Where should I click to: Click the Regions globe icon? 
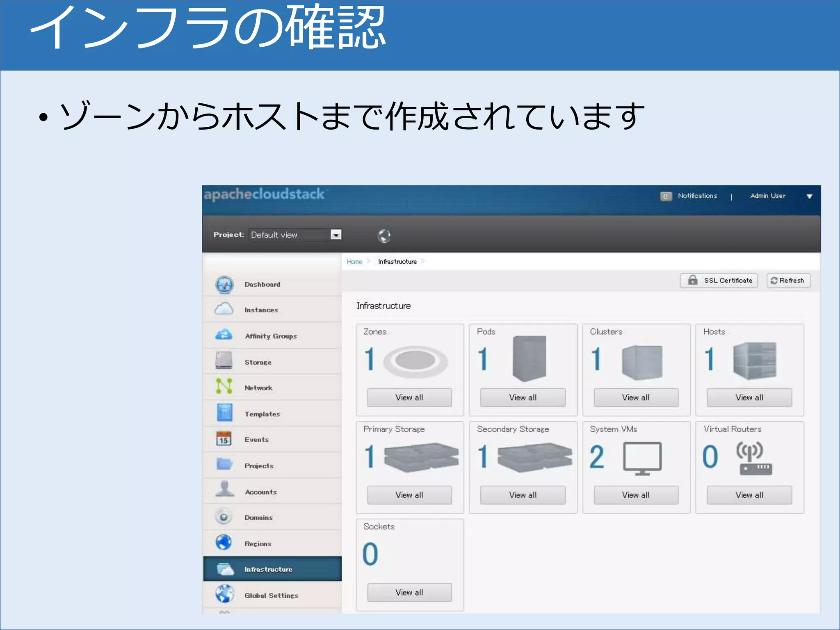224,542
